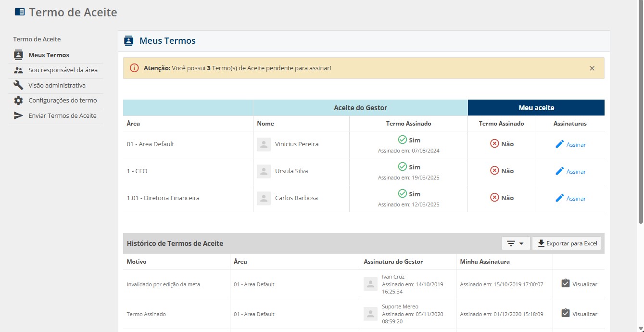Click the Enviar Termos de Aceite arrow icon
This screenshot has width=644, height=332.
coord(18,115)
